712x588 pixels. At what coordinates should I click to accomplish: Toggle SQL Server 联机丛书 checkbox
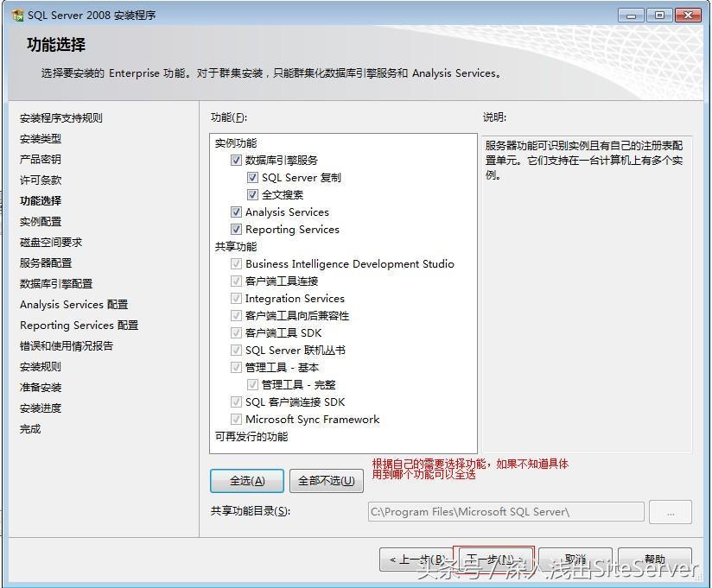pos(236,350)
